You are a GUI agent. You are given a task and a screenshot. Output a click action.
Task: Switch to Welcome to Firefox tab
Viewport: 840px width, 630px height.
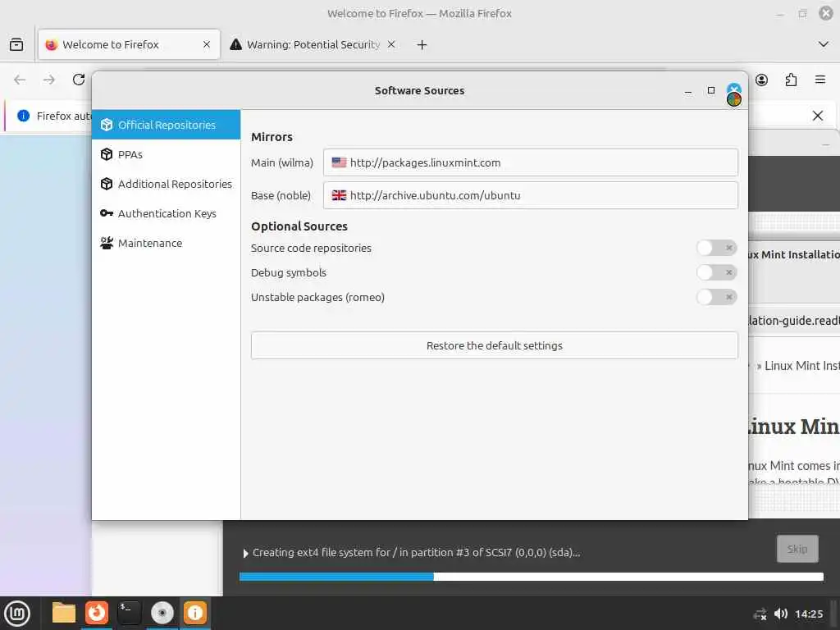click(129, 44)
